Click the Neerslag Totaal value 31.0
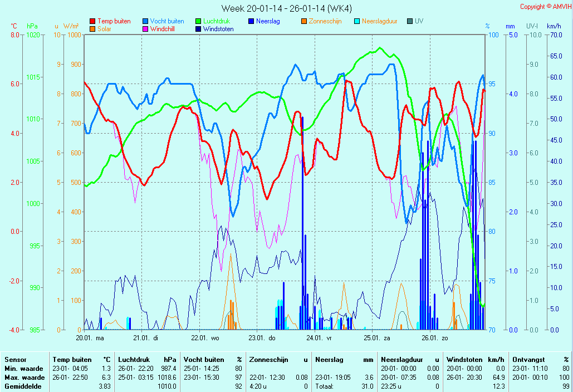Screen dimensions: 573x392 coord(367,386)
